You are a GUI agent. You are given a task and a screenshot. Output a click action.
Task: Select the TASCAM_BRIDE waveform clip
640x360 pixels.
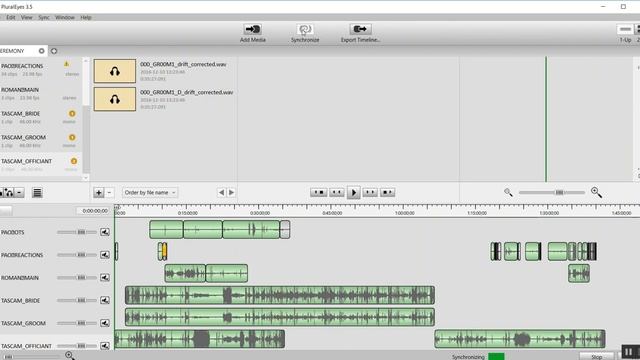(280, 295)
